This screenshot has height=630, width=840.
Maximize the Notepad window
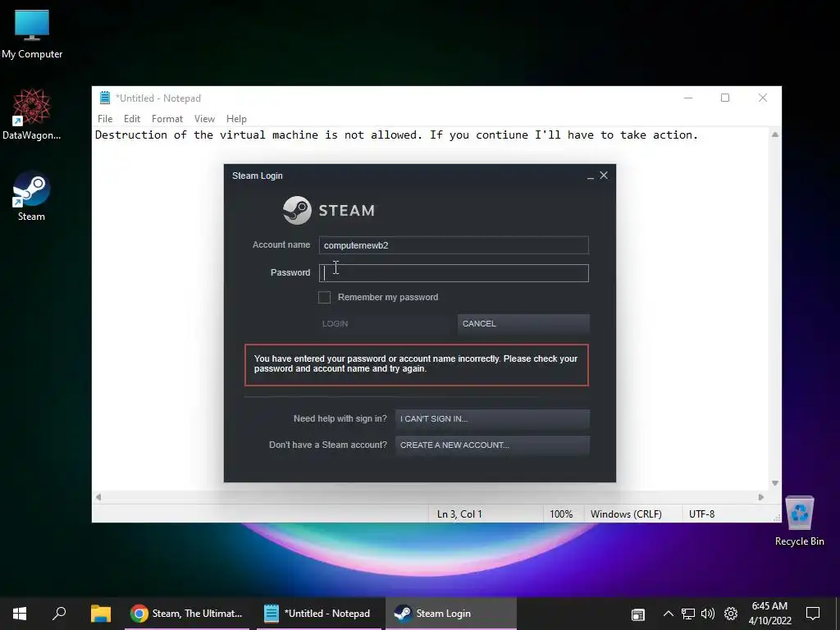[725, 98]
